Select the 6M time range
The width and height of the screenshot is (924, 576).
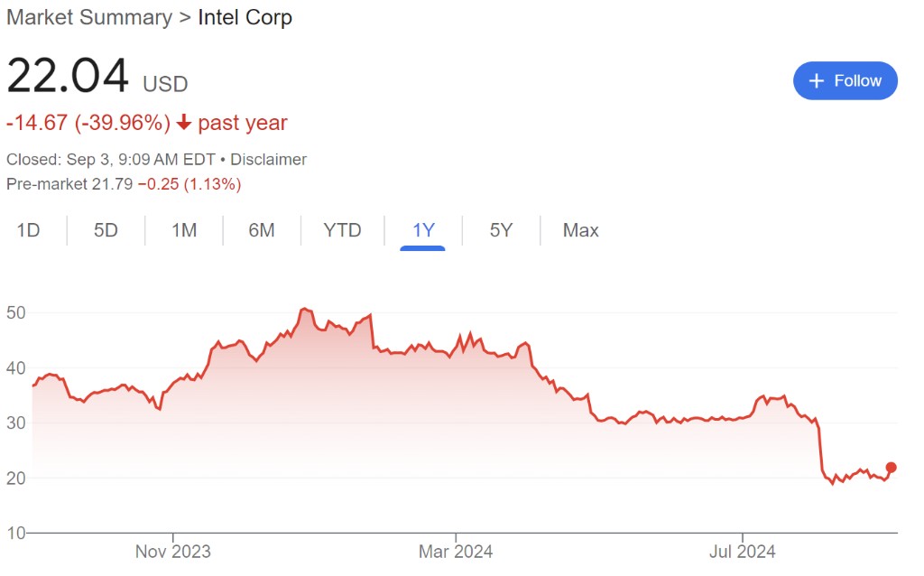point(262,230)
